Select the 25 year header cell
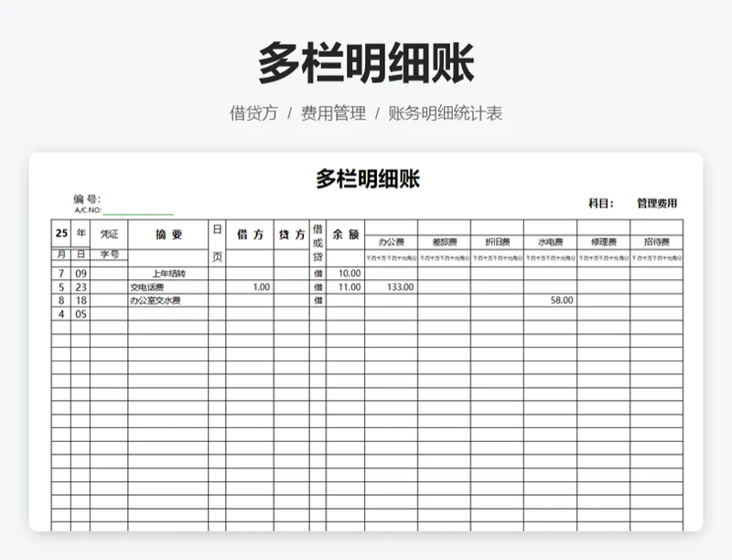This screenshot has height=560, width=732. pyautogui.click(x=61, y=233)
